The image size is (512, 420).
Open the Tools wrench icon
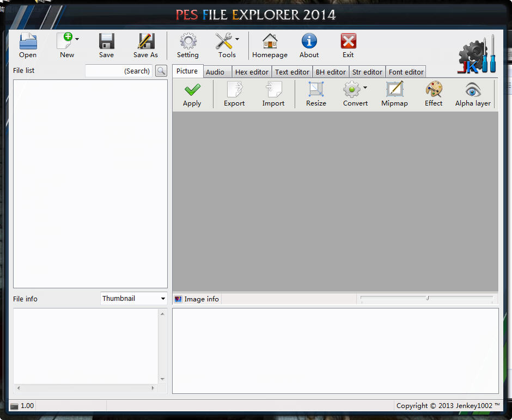click(x=224, y=41)
